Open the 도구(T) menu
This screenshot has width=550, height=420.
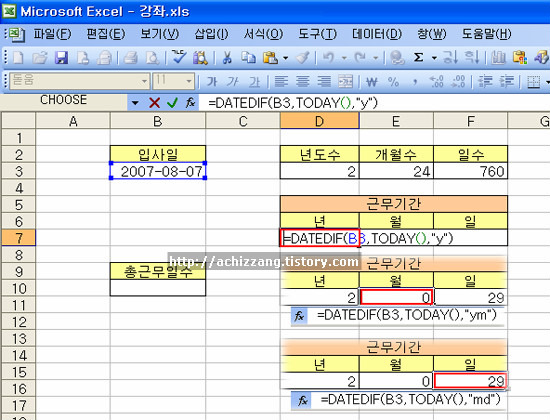tap(317, 34)
